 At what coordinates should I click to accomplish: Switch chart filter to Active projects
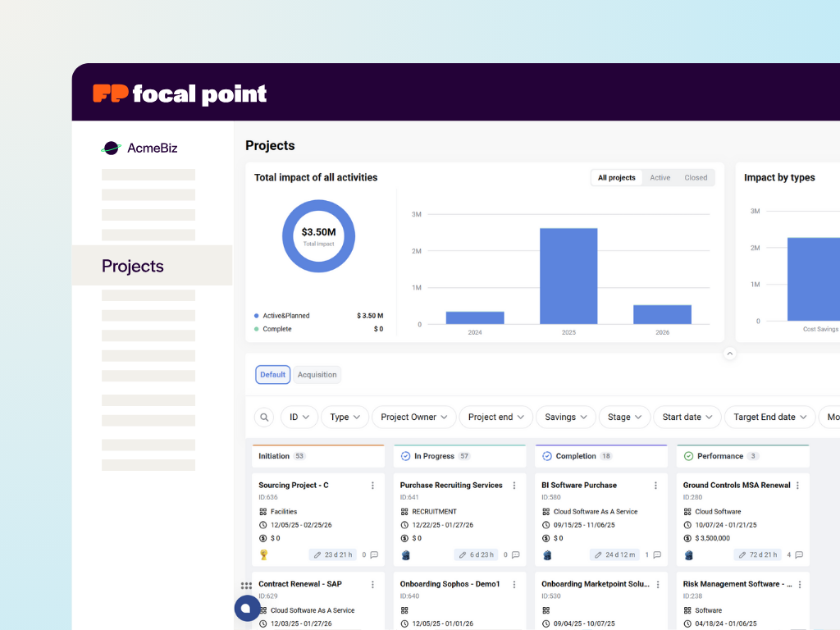point(660,178)
